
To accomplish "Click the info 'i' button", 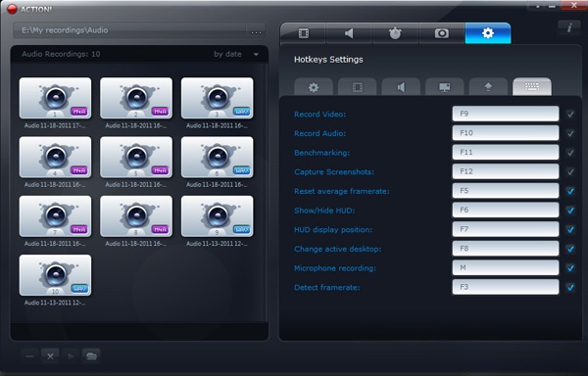I will click(569, 27).
